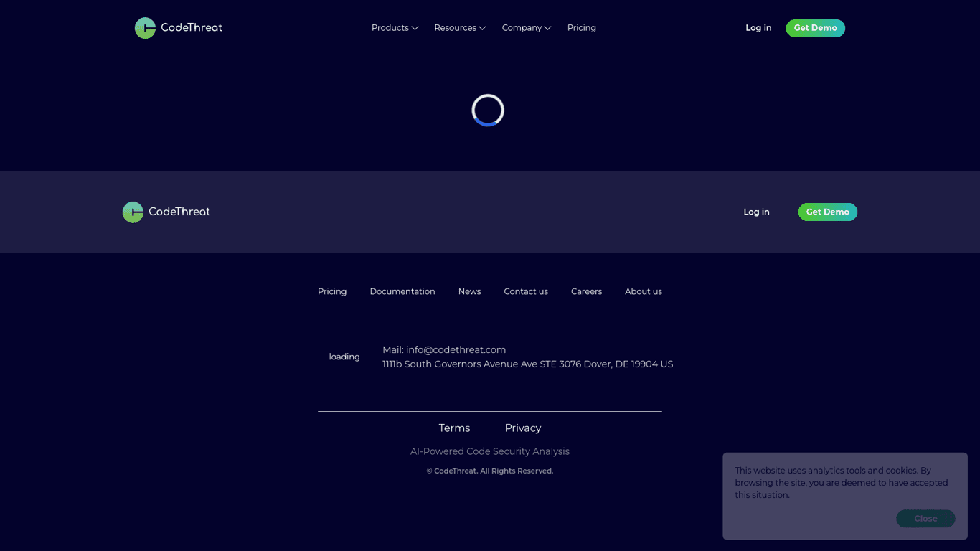Visit the News page link
The height and width of the screenshot is (551, 980).
click(x=469, y=291)
